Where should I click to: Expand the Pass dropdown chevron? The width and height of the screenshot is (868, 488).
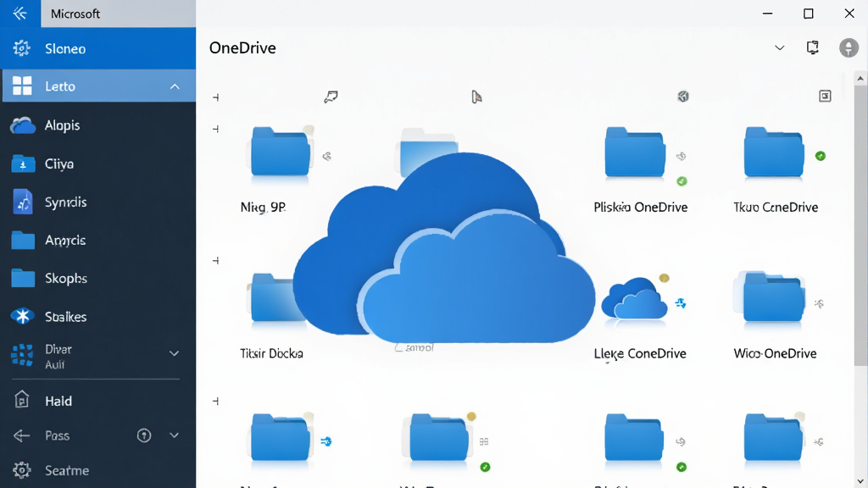(x=174, y=435)
